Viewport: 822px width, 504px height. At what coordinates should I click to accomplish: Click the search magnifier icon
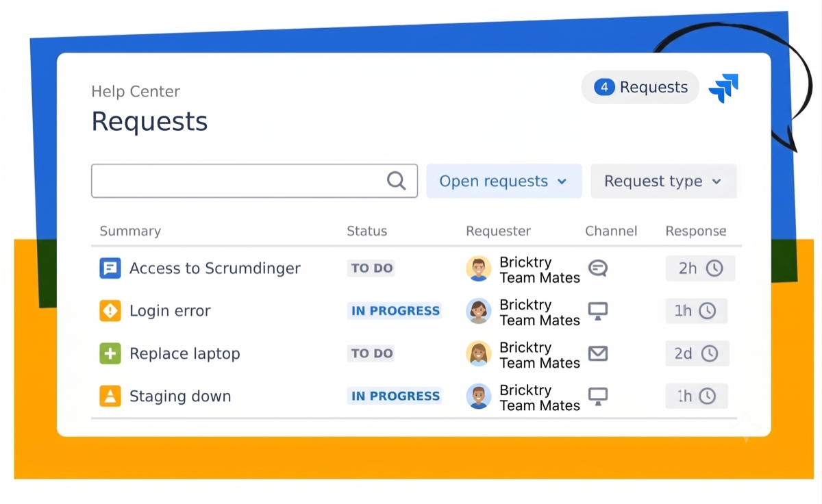coord(397,181)
